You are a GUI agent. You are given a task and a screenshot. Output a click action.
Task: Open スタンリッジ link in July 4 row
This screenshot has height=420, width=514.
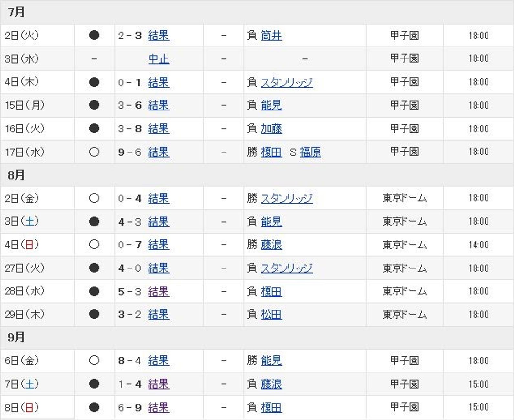(x=287, y=82)
